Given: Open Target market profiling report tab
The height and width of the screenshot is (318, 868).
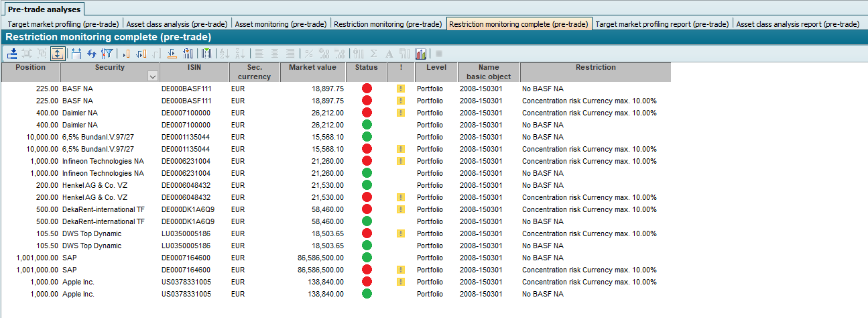Looking at the screenshot, I should [662, 24].
